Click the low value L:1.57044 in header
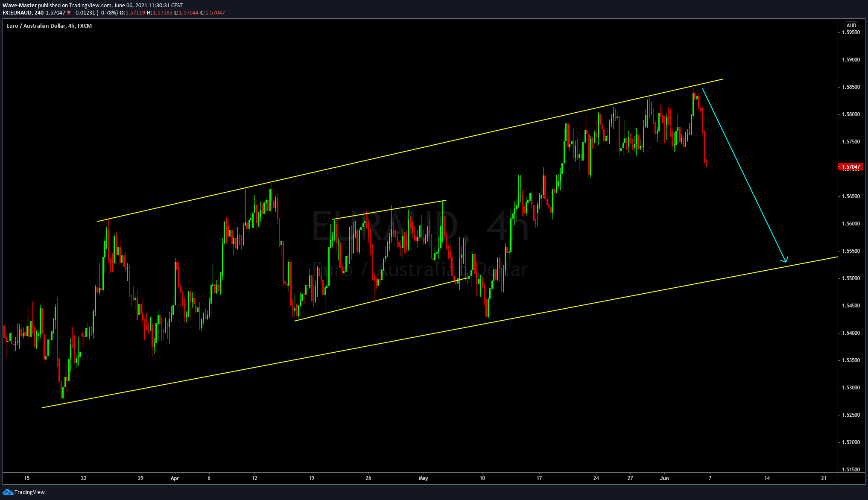 [x=186, y=13]
